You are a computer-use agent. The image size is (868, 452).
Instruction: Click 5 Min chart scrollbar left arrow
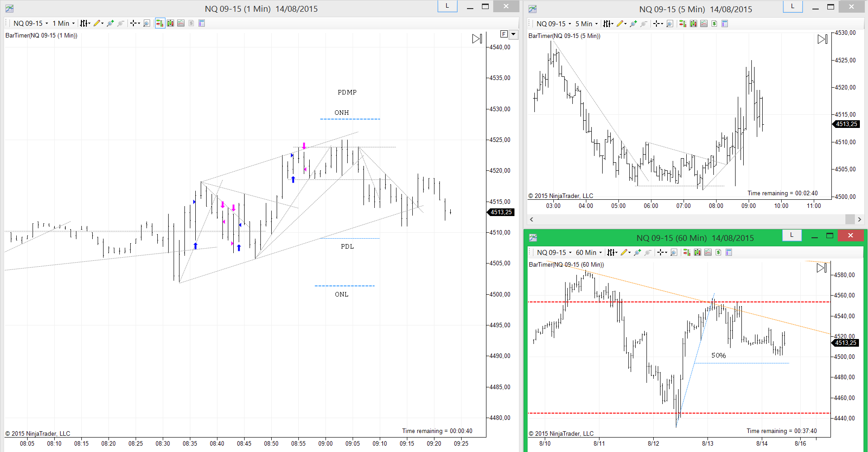click(x=532, y=219)
